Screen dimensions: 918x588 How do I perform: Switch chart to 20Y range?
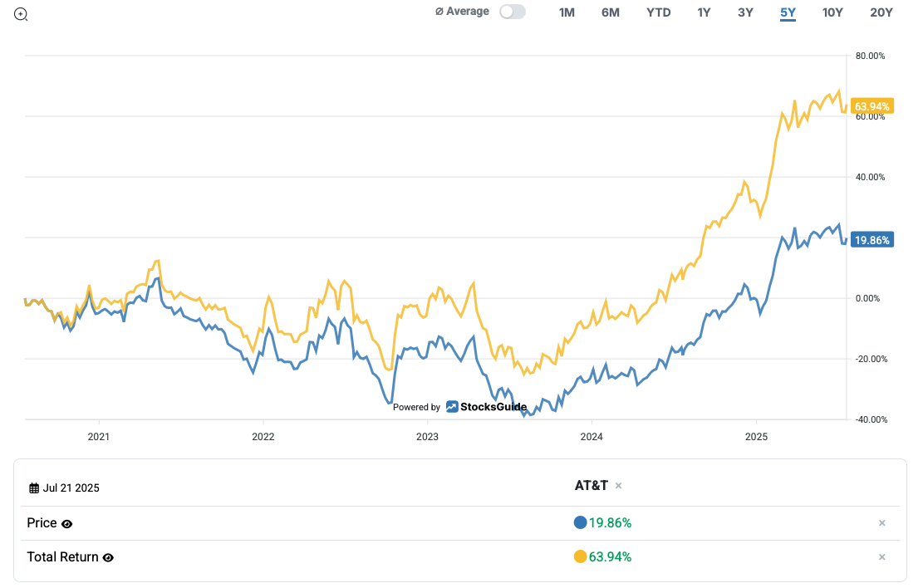point(881,12)
